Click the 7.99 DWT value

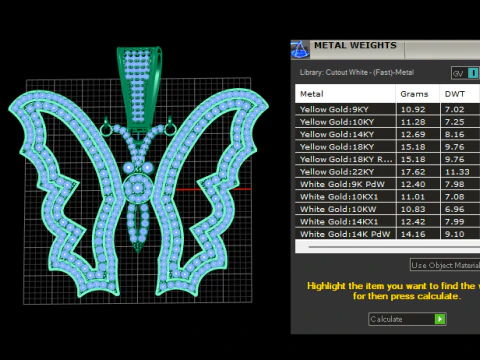(x=455, y=222)
